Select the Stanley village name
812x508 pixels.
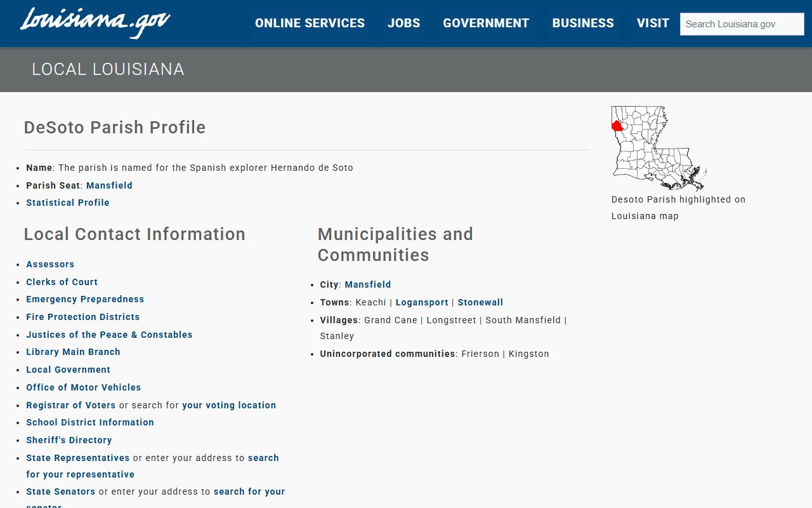point(337,336)
